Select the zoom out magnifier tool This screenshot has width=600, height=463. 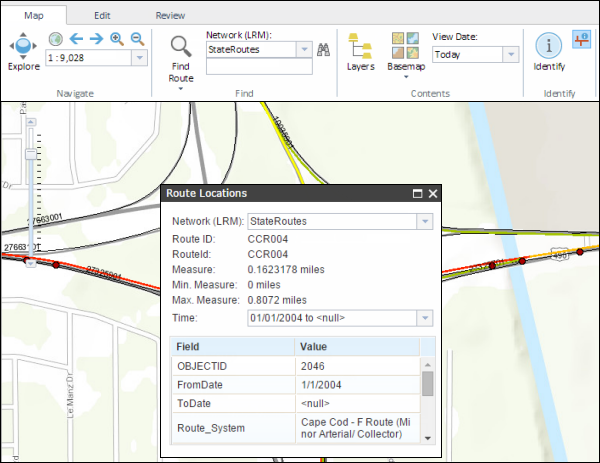(137, 39)
